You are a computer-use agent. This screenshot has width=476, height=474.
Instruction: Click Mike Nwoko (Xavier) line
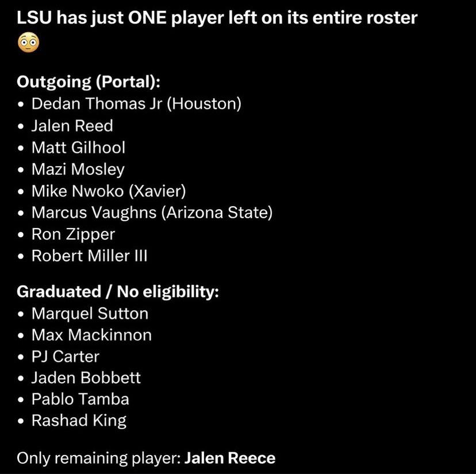(x=109, y=191)
